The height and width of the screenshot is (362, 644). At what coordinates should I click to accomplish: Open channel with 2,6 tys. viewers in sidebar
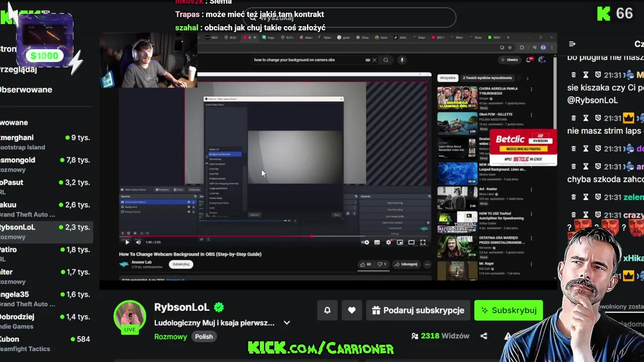point(45,209)
